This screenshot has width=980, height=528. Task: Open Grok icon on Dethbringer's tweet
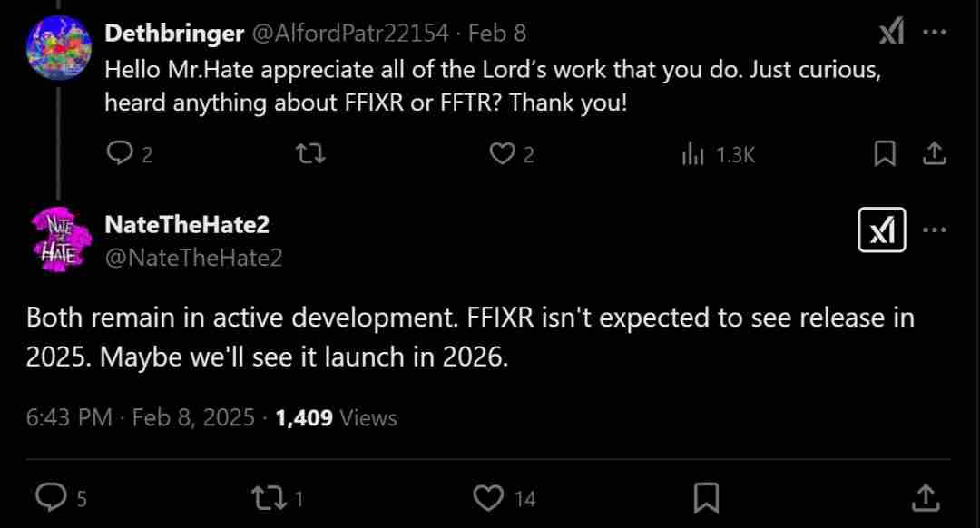(x=891, y=31)
